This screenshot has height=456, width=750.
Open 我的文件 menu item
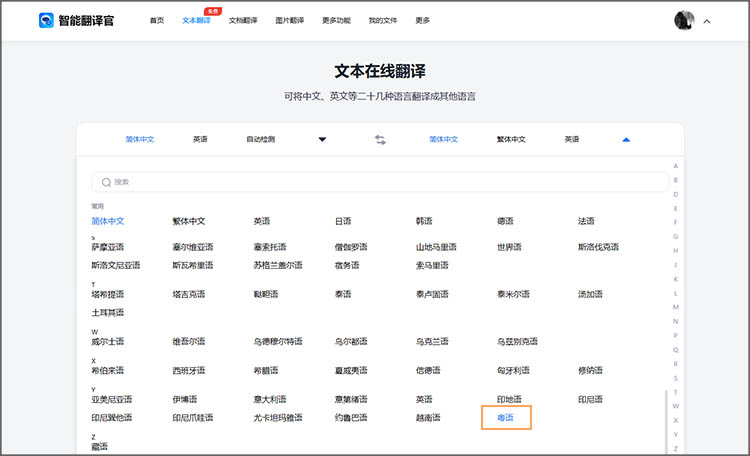pyautogui.click(x=382, y=20)
